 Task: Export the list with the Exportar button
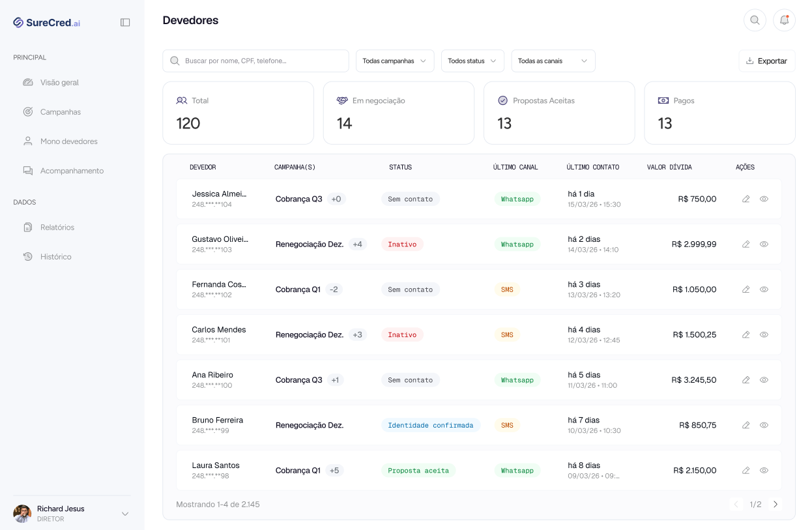[x=767, y=61]
